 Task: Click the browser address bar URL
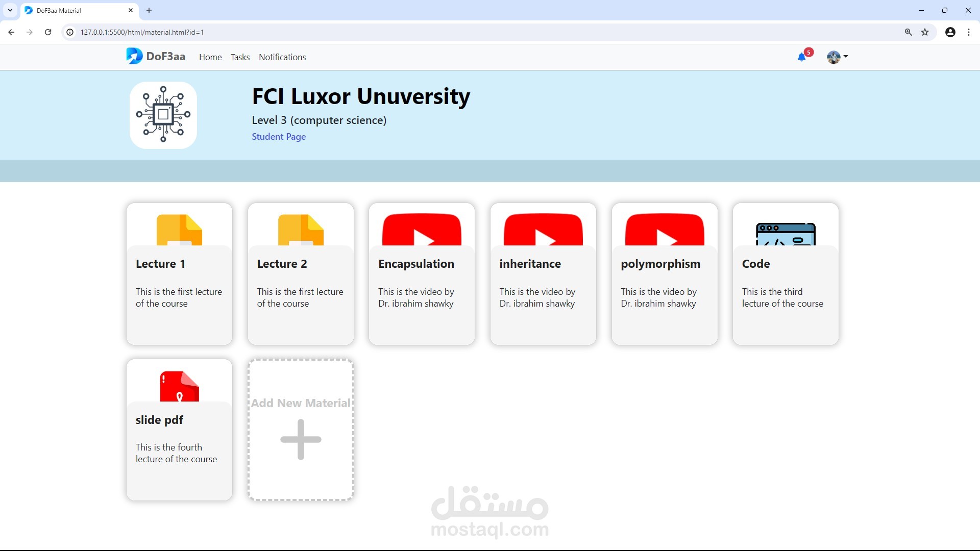(142, 32)
